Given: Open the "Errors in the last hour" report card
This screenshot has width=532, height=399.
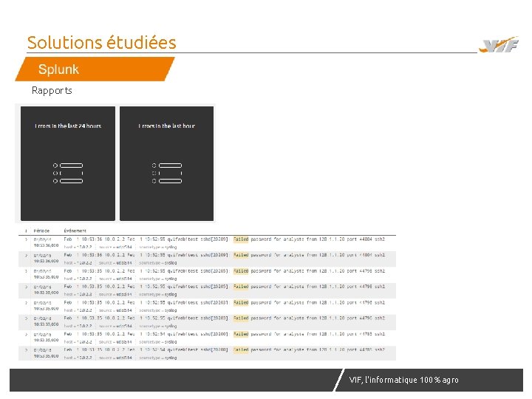Looking at the screenshot, I should 166,163.
